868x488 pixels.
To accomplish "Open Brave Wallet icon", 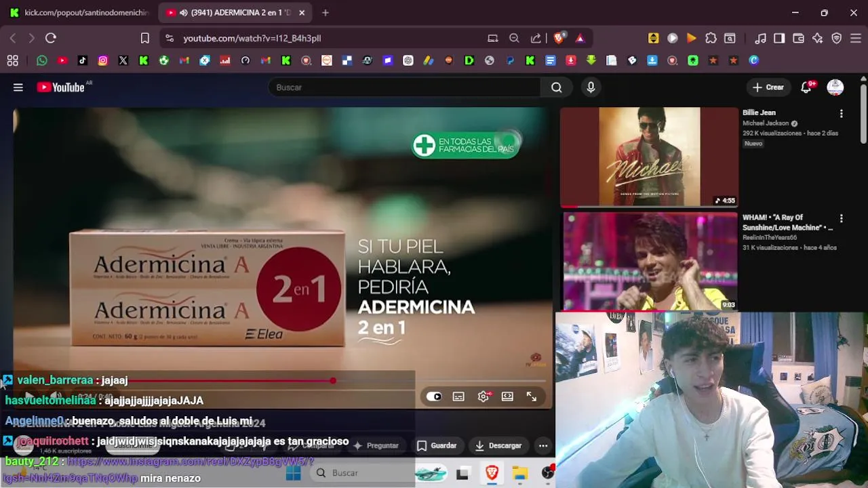I will point(799,39).
